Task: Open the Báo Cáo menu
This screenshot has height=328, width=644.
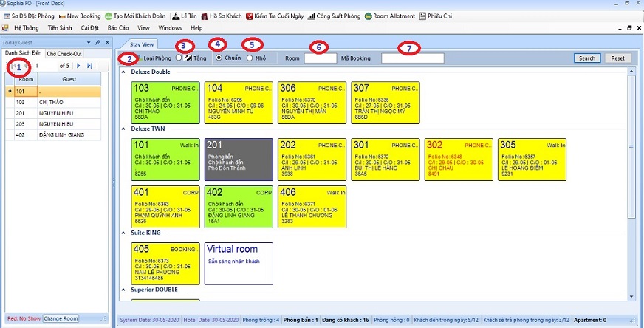Action: 118,28
